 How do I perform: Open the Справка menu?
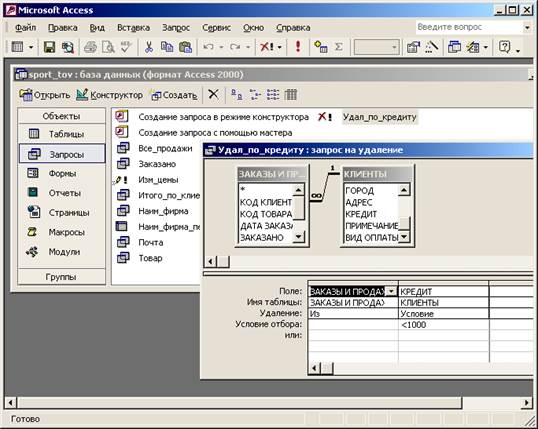293,27
